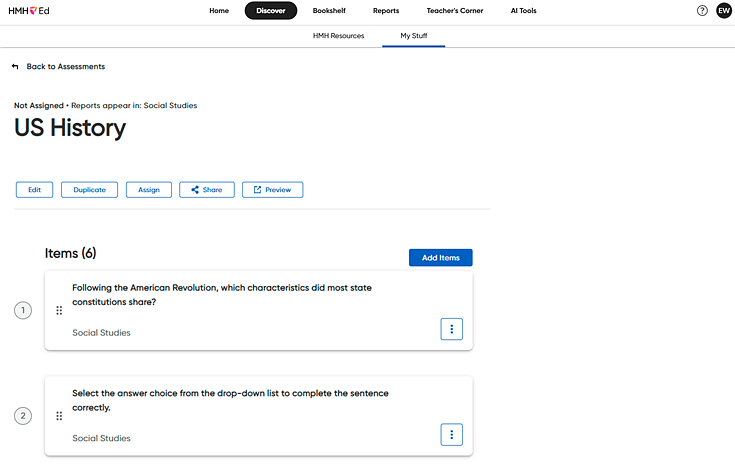The image size is (735, 472).
Task: Open the three-dot menu for item 1
Action: click(x=451, y=329)
